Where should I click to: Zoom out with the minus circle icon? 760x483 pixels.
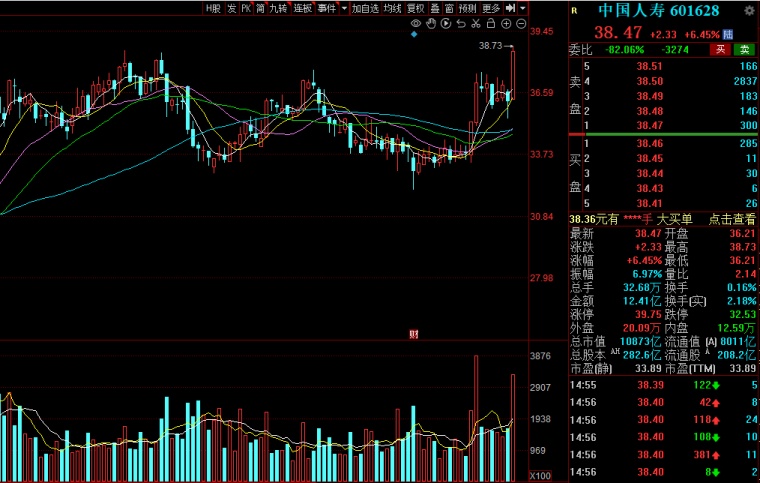522,23
